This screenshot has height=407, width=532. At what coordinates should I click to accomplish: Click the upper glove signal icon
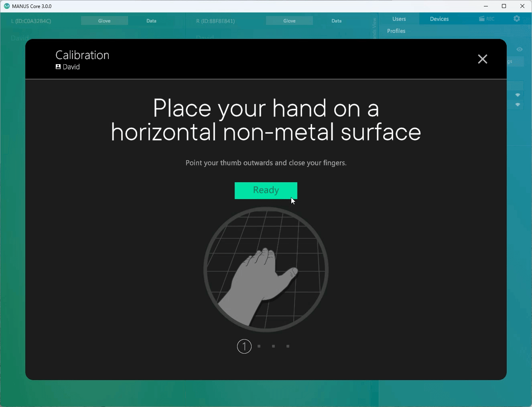coord(518,95)
